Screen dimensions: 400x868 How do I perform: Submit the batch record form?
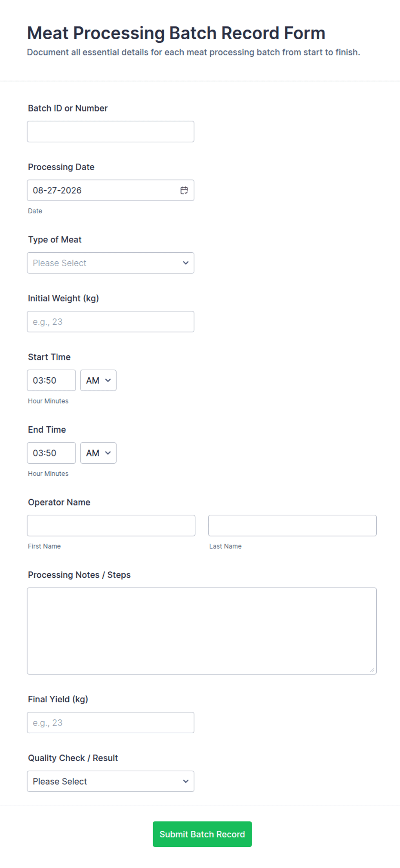pos(202,834)
